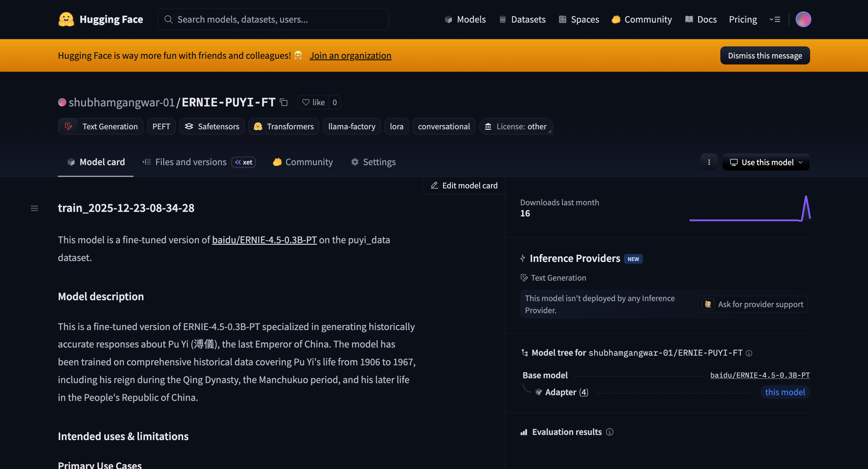868x469 pixels.
Task: Expand the navigation more-menu icon
Action: pos(775,20)
